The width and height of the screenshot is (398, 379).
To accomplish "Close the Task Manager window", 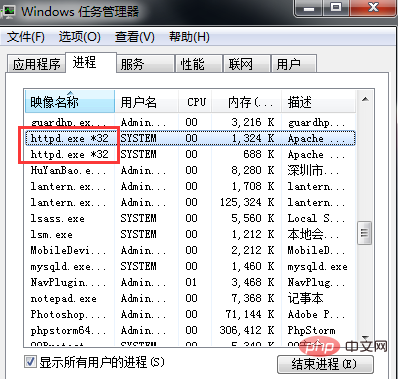I will (373, 8).
